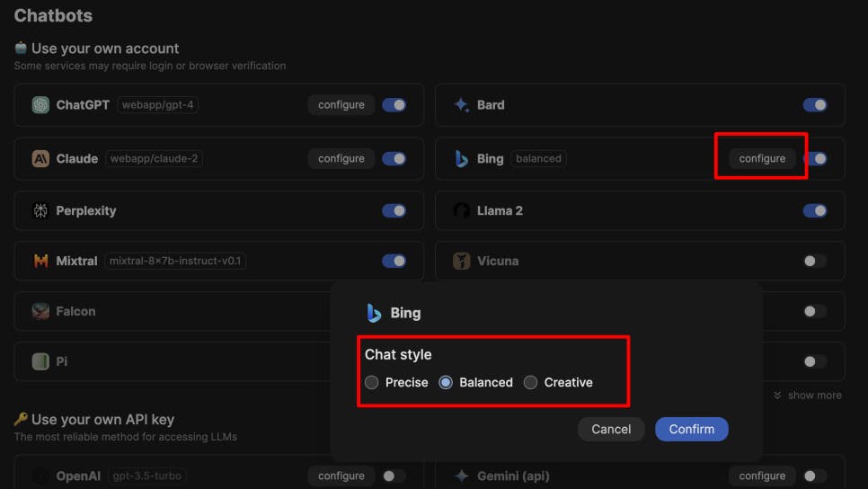Image resolution: width=868 pixels, height=489 pixels.
Task: Click the Bing logo in chatbot list
Action: point(461,158)
